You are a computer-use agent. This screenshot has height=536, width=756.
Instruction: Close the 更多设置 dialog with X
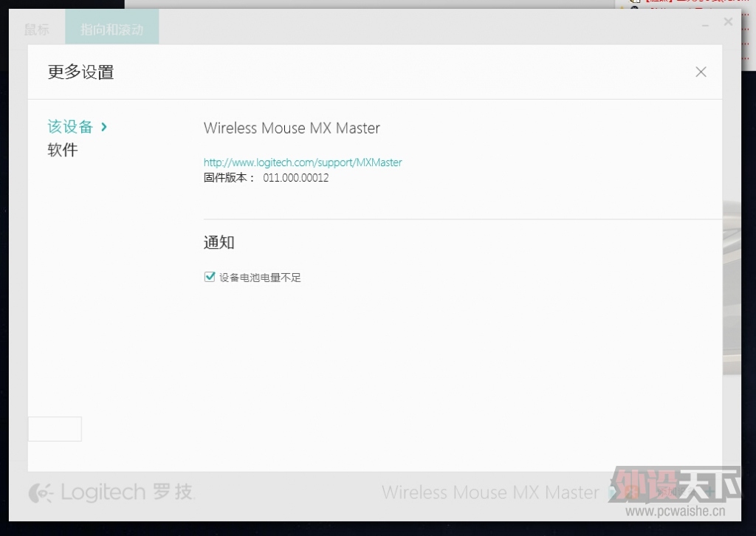[x=701, y=72]
